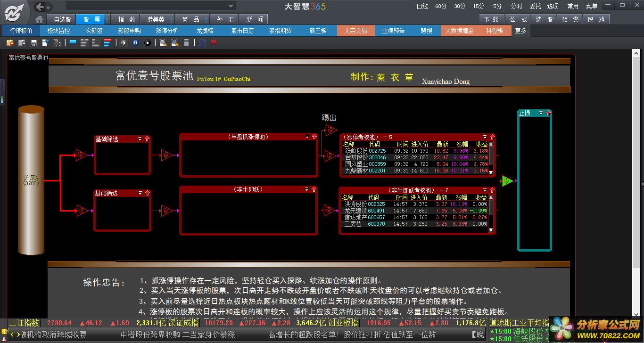Open 大数据掘金 in the submenu

[x=460, y=31]
